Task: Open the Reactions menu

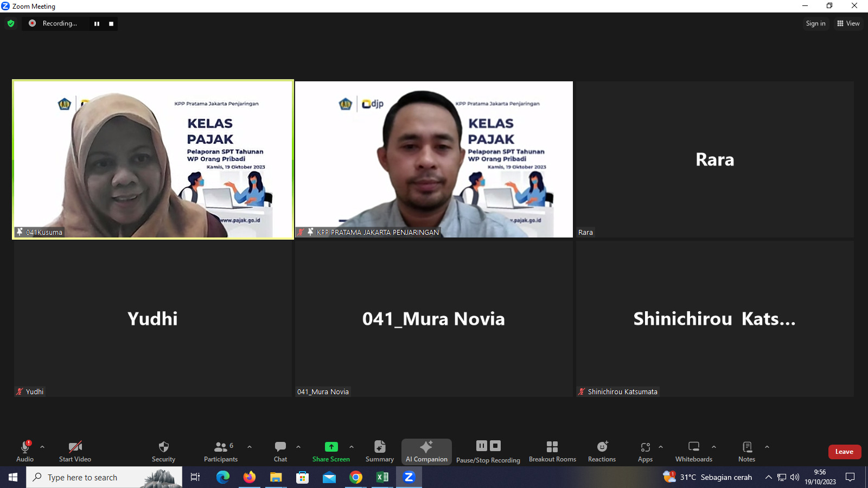Action: coord(602,451)
